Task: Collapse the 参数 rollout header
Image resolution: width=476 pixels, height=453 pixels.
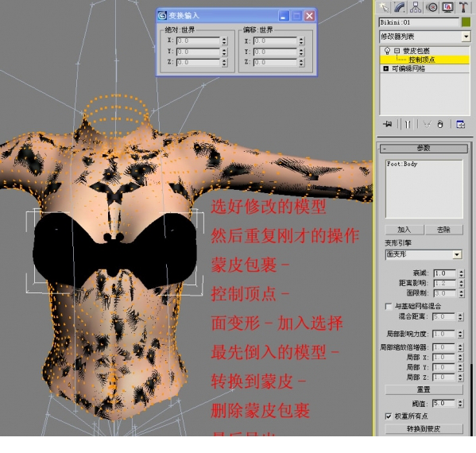Action: [424, 148]
